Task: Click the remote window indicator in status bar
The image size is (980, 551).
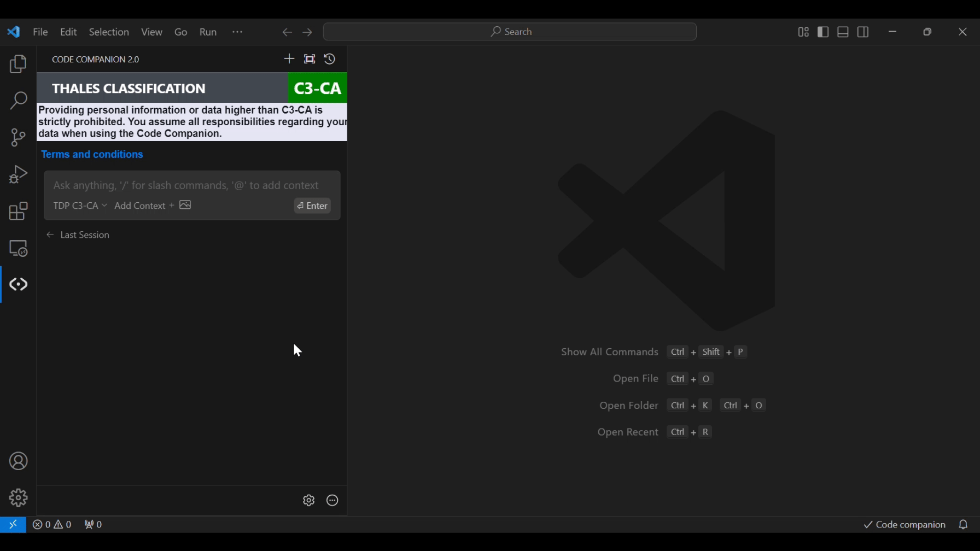Action: tap(13, 525)
